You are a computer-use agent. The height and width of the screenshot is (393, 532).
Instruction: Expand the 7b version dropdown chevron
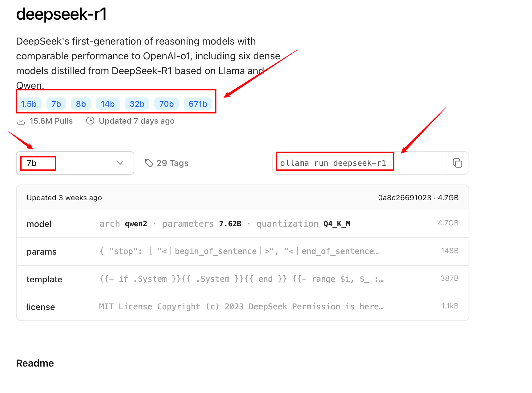pyautogui.click(x=120, y=163)
